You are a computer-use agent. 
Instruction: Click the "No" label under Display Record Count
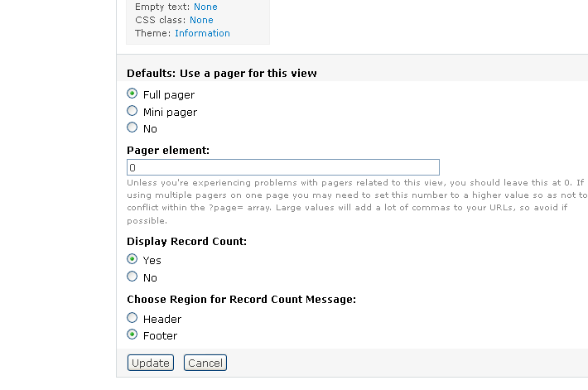(x=150, y=277)
